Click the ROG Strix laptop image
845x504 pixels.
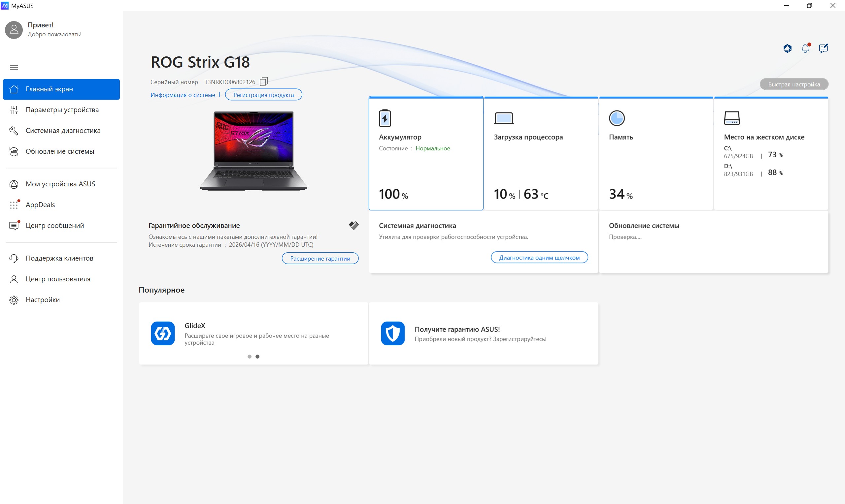(253, 151)
